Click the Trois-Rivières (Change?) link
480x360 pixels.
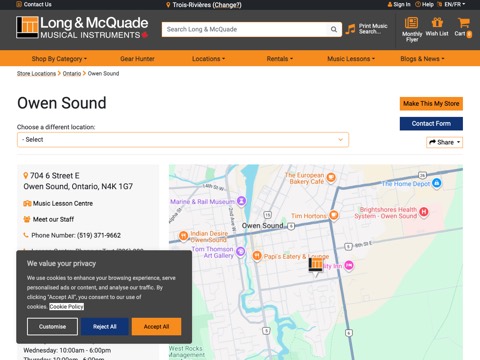point(207,5)
